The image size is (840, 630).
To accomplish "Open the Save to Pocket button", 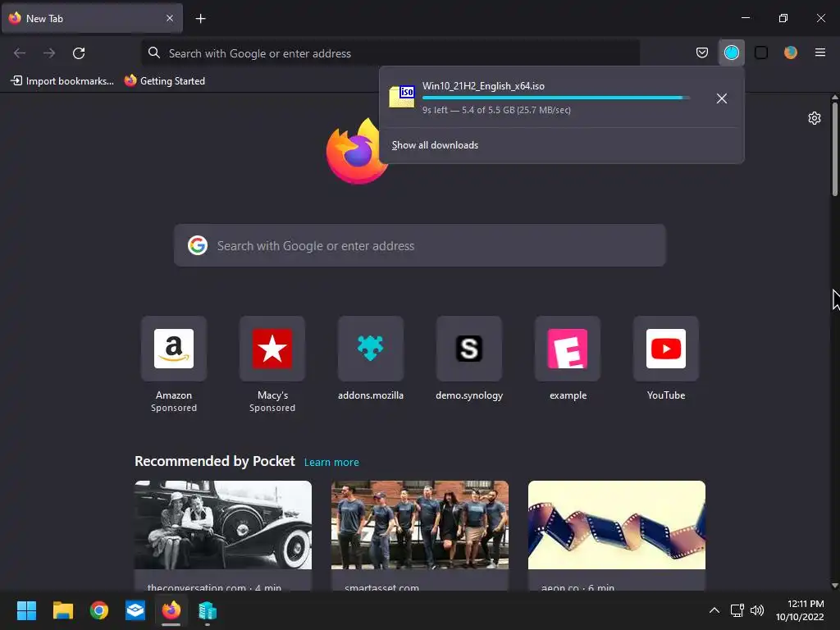I will (x=702, y=52).
